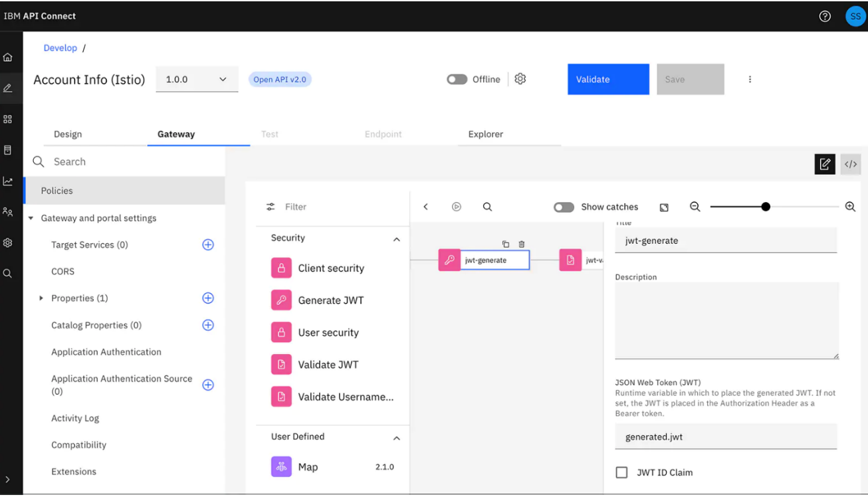Screen dimensions: 868x501
Task: Click the Save button
Action: 691,79
